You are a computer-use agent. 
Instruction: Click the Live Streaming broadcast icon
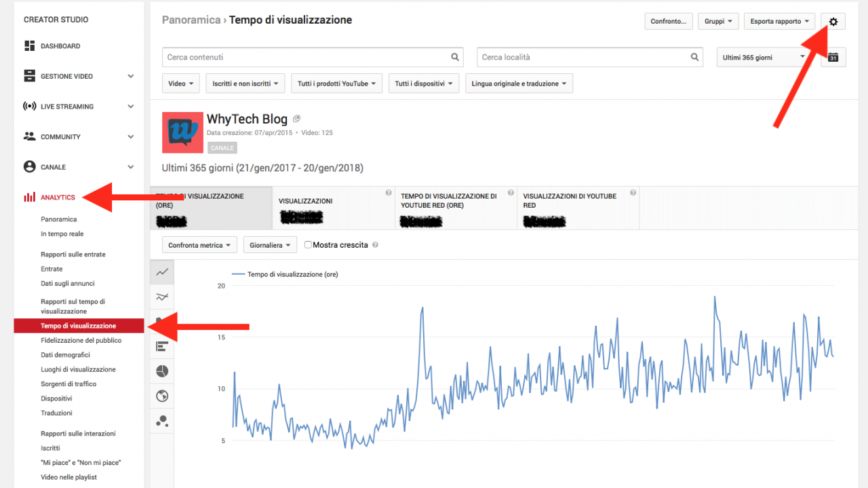[29, 107]
